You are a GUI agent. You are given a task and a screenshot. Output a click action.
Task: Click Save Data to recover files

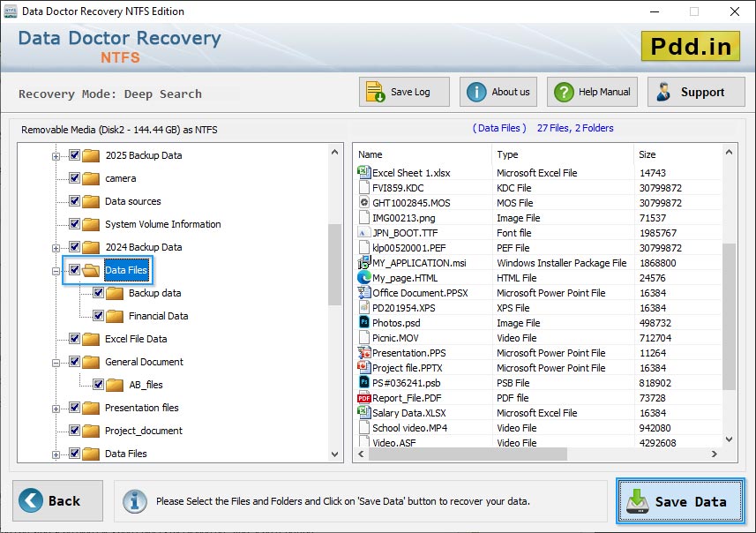tap(680, 501)
